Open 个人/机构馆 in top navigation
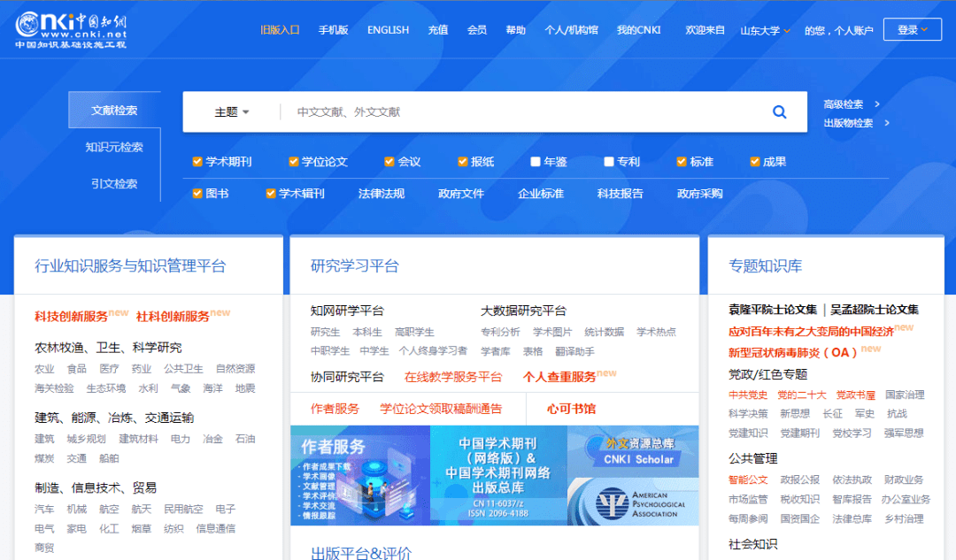The width and height of the screenshot is (956, 560). 571,30
